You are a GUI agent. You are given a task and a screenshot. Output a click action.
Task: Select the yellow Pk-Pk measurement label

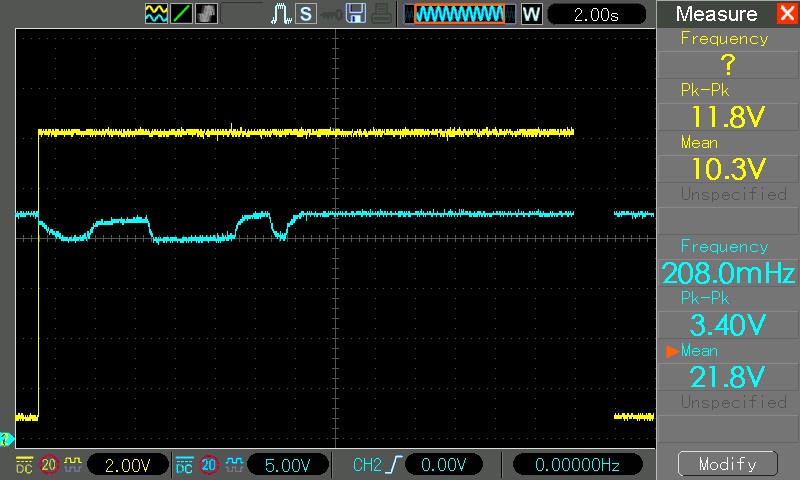tap(705, 90)
